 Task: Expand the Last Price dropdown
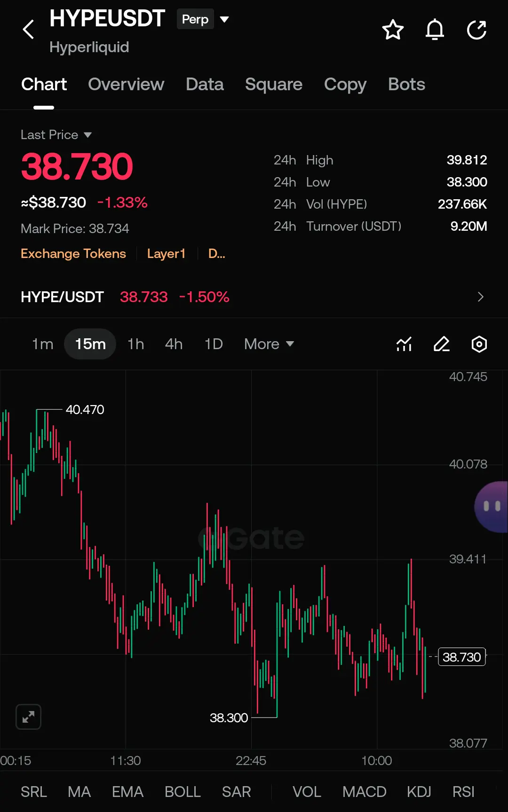coord(56,135)
